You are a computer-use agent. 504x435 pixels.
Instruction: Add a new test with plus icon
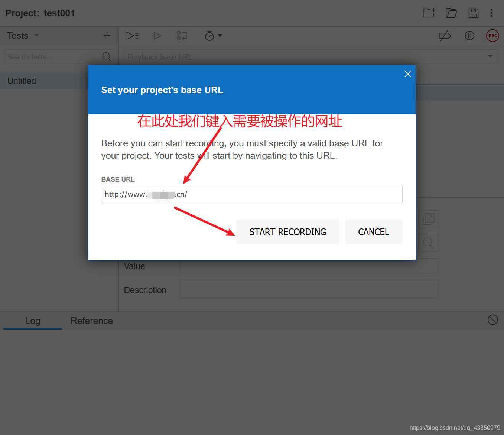[107, 35]
